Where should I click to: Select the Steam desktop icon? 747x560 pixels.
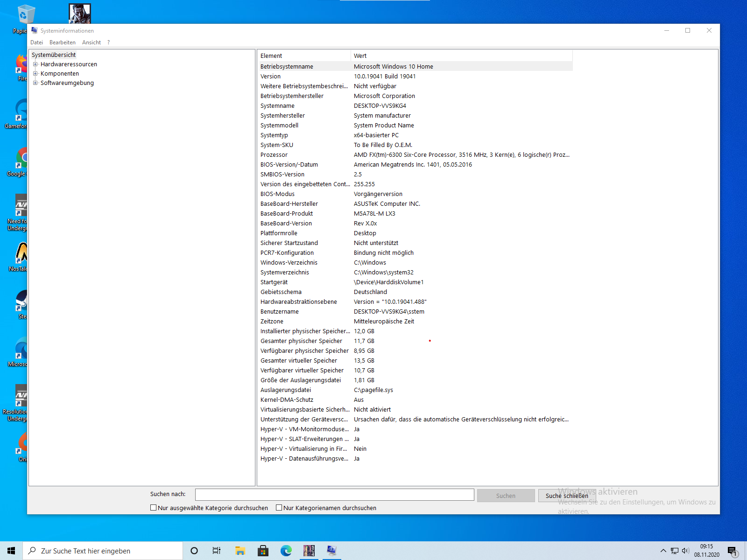click(22, 305)
